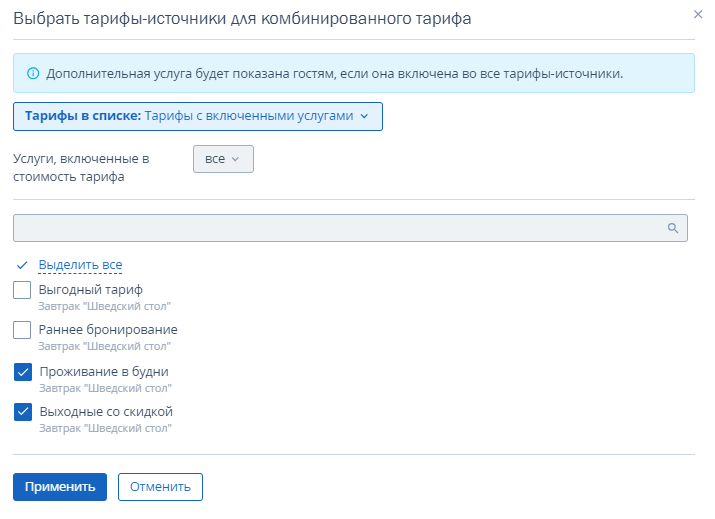715x519 pixels.
Task: Click the tariff search input field
Action: [350, 228]
